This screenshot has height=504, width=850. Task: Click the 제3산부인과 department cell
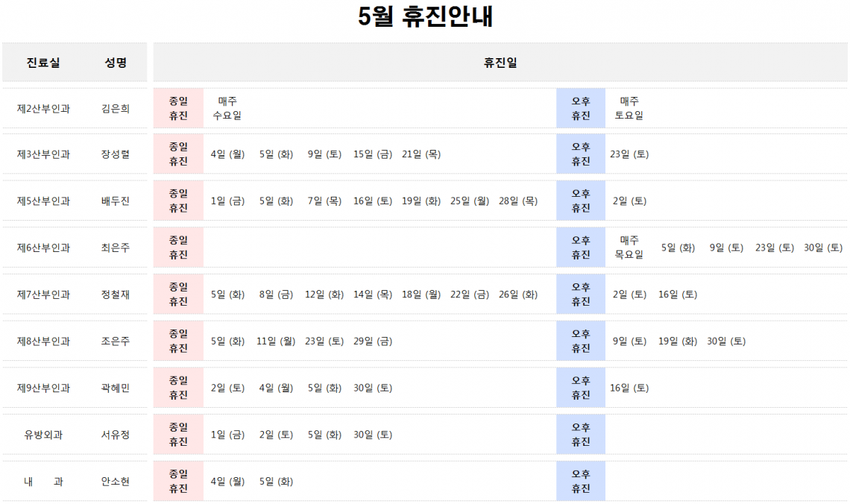[43, 154]
